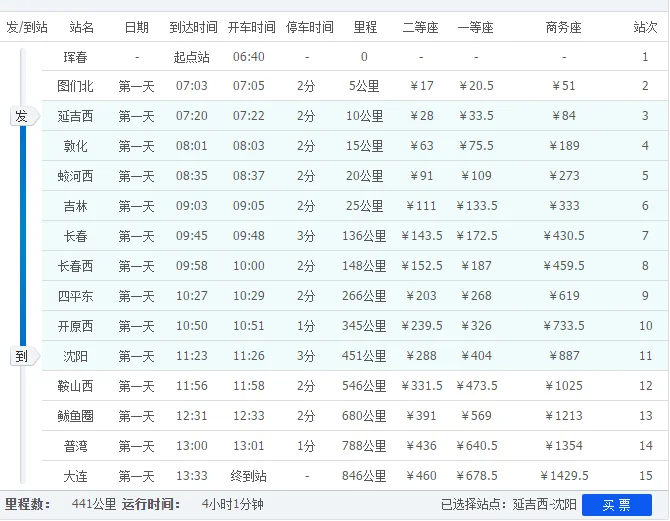Click first-class price ¥172.5 for 长春
Image resolution: width=670 pixels, height=521 pixels.
(x=476, y=236)
